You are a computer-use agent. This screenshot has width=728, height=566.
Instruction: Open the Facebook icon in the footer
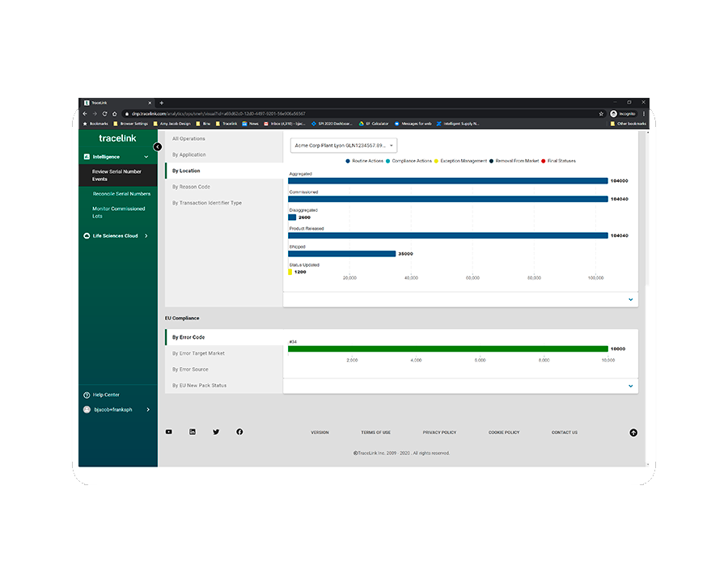239,432
